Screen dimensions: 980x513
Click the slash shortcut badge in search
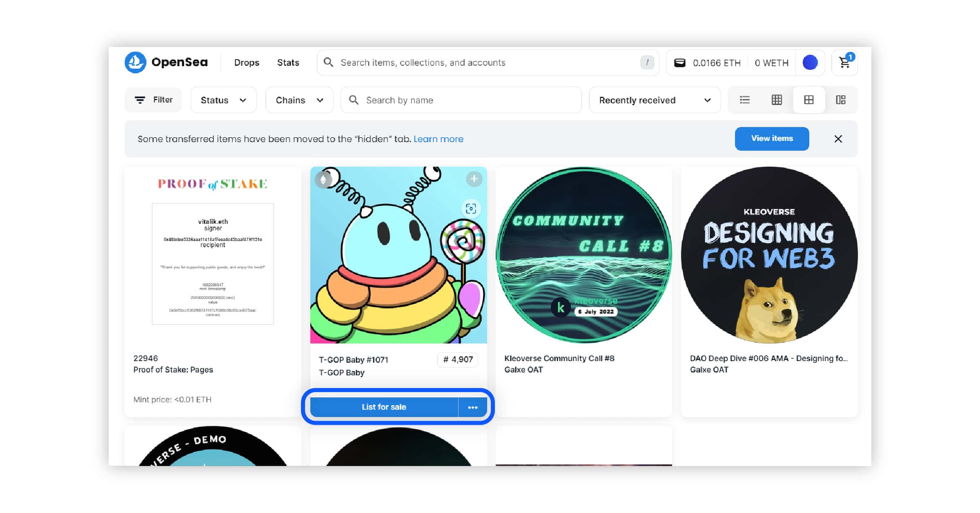(x=647, y=62)
